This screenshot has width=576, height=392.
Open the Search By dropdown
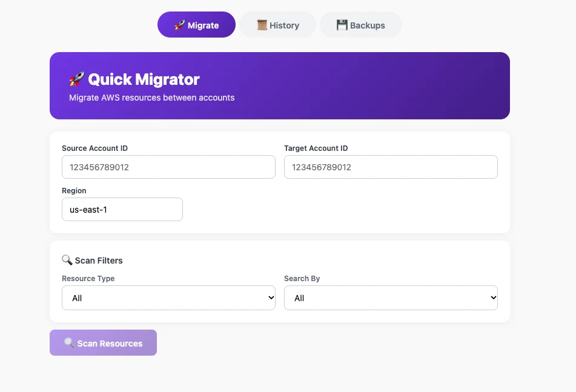point(391,298)
